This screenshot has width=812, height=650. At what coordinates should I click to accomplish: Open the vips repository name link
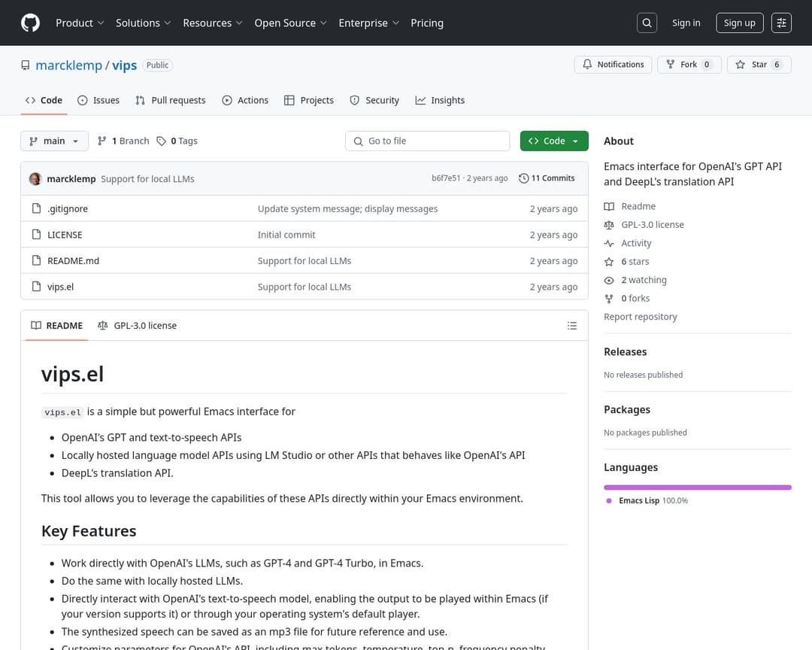click(x=124, y=65)
